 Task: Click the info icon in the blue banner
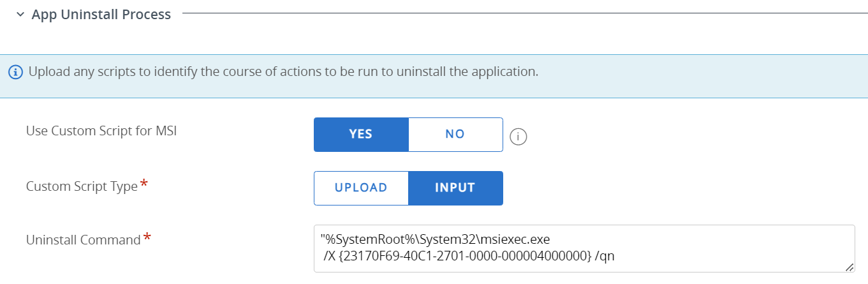click(x=16, y=72)
